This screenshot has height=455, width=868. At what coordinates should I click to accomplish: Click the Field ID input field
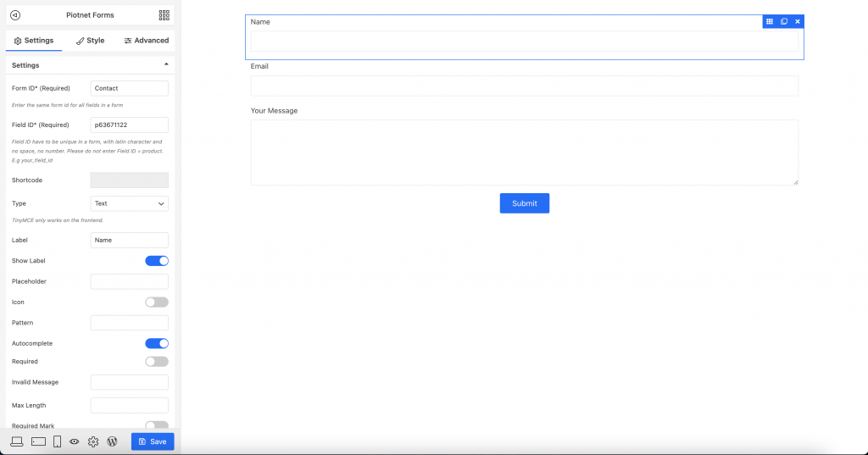tap(130, 125)
